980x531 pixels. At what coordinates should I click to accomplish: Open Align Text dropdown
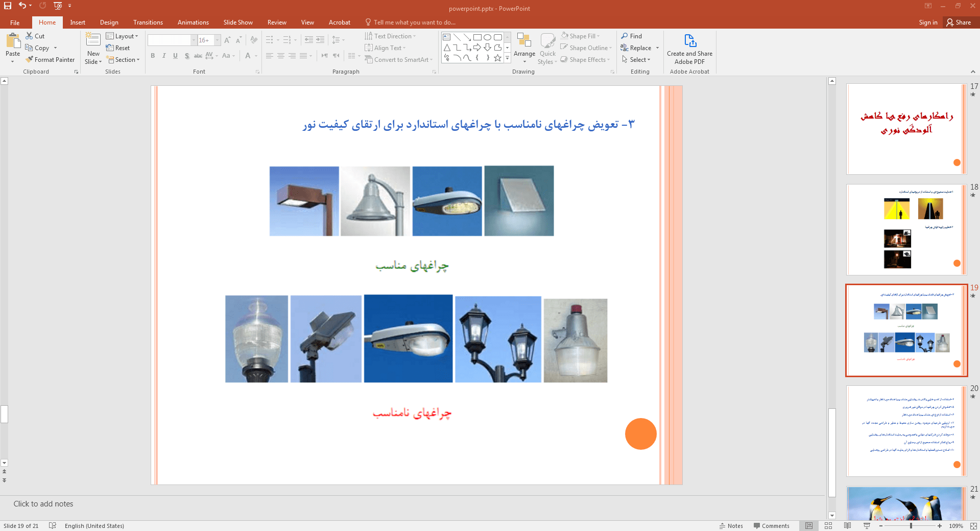(386, 48)
